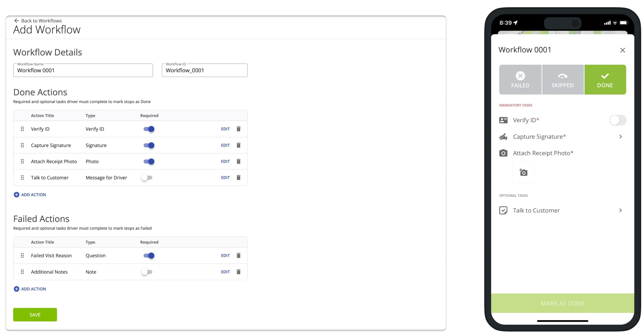Click the Workflow Name input field
This screenshot has height=335, width=644.
(x=83, y=70)
